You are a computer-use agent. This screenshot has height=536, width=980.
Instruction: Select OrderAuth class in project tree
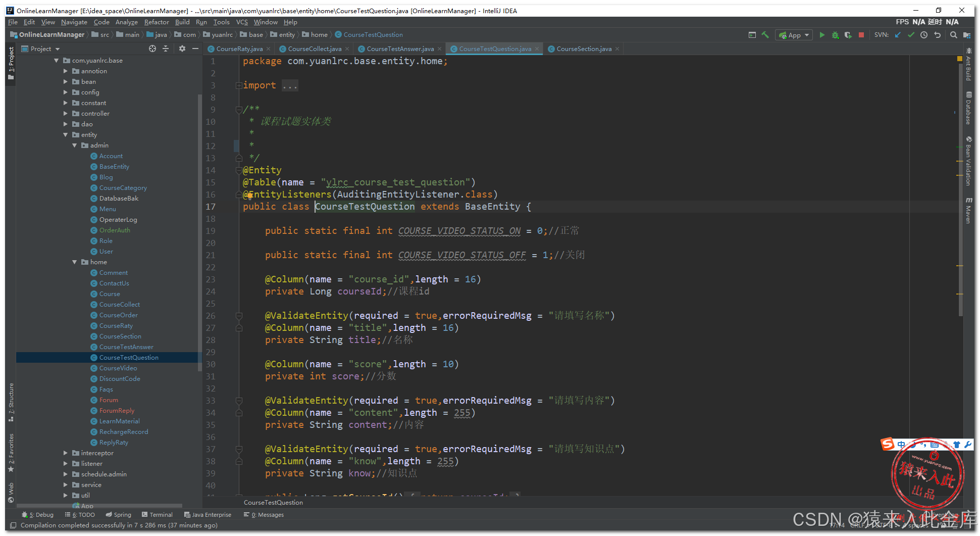(x=115, y=230)
